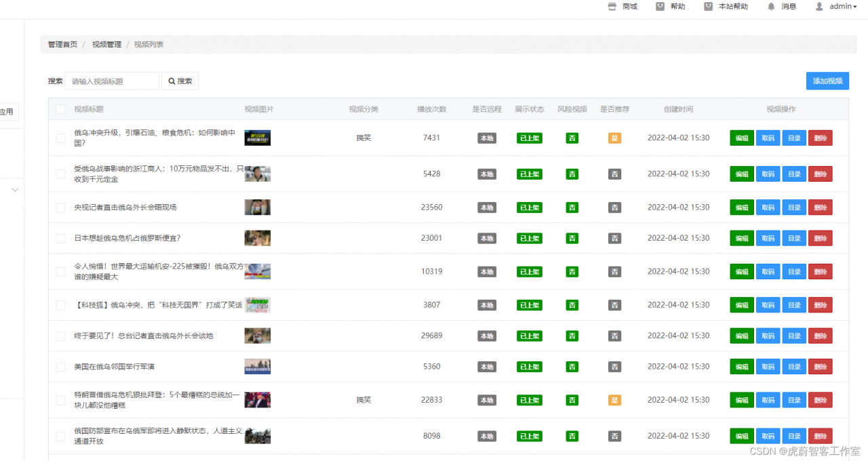
Task: Open the admin account dropdown
Action: (843, 6)
